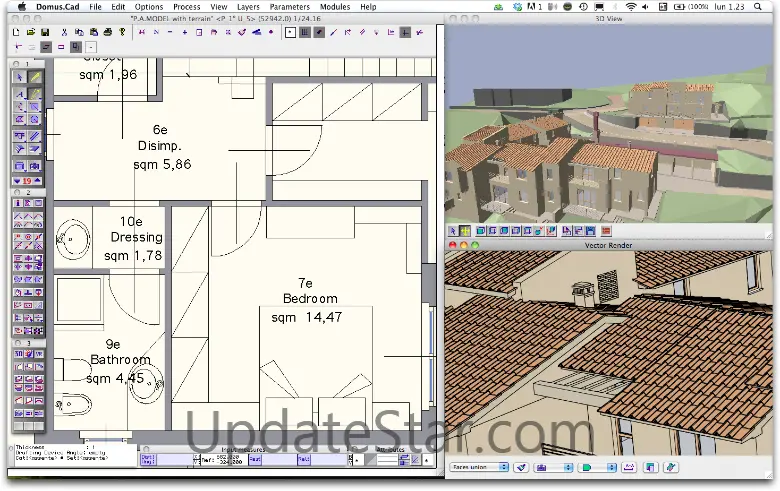
Task: Collapse tool palette 2 header
Action: click(x=16, y=192)
